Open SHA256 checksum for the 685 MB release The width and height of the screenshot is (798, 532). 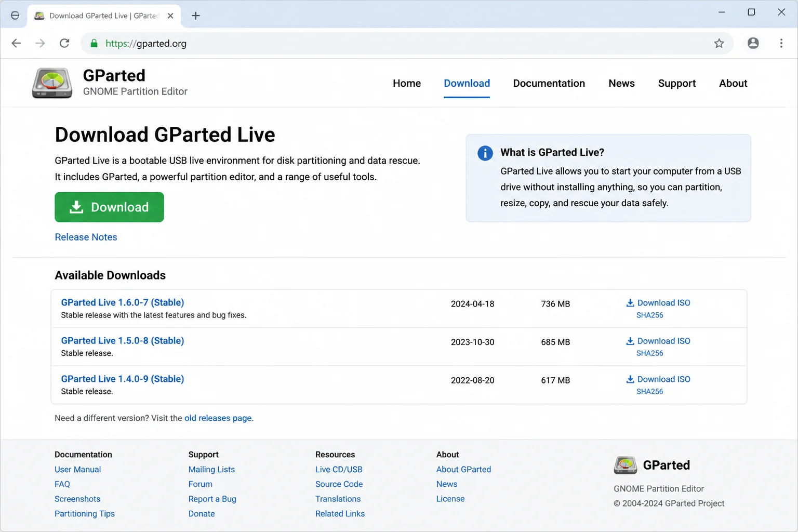pos(650,353)
